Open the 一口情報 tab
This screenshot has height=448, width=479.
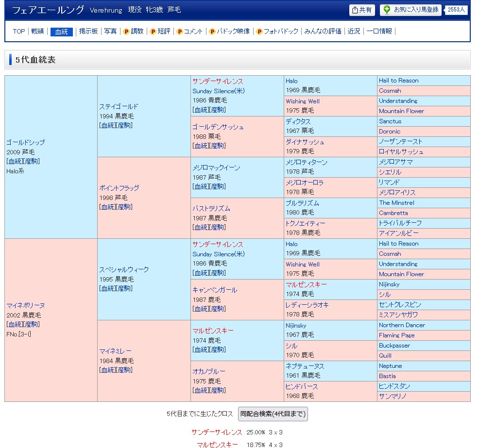[379, 32]
